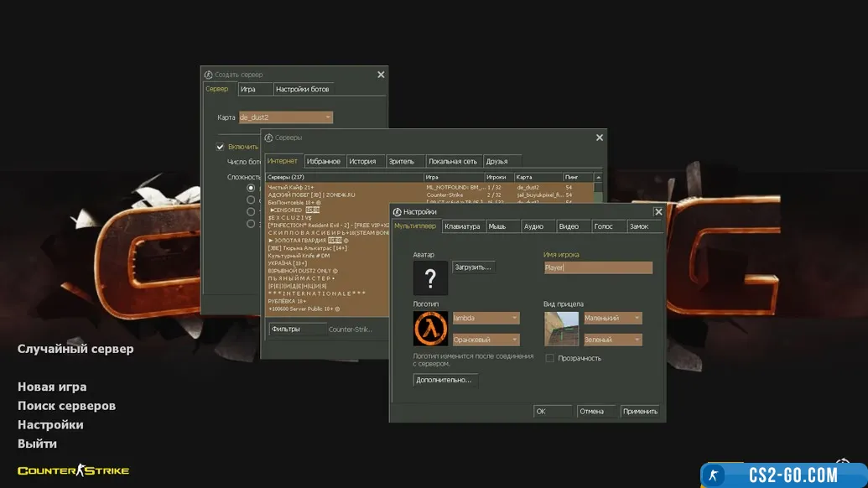The image size is (868, 488).
Task: Click the lambda spray logo preview
Action: (x=430, y=328)
